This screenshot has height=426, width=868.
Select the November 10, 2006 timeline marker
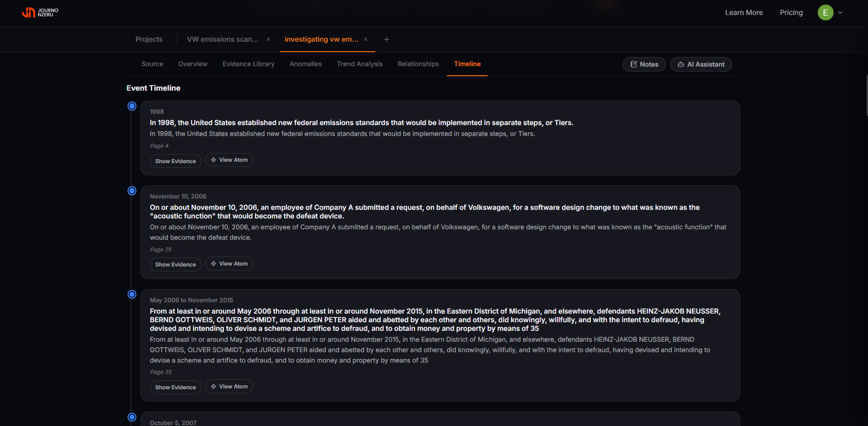(x=132, y=191)
